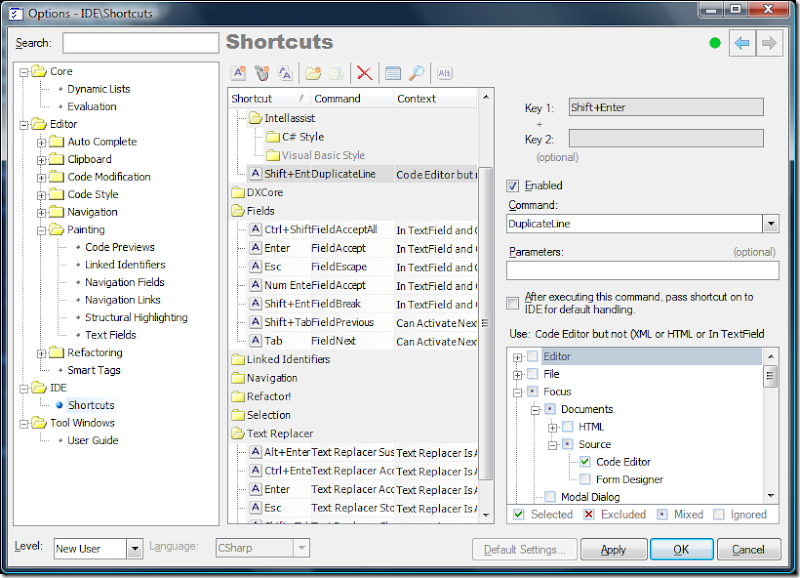Click the Apply button
Image resolution: width=800 pixels, height=578 pixels.
613,549
